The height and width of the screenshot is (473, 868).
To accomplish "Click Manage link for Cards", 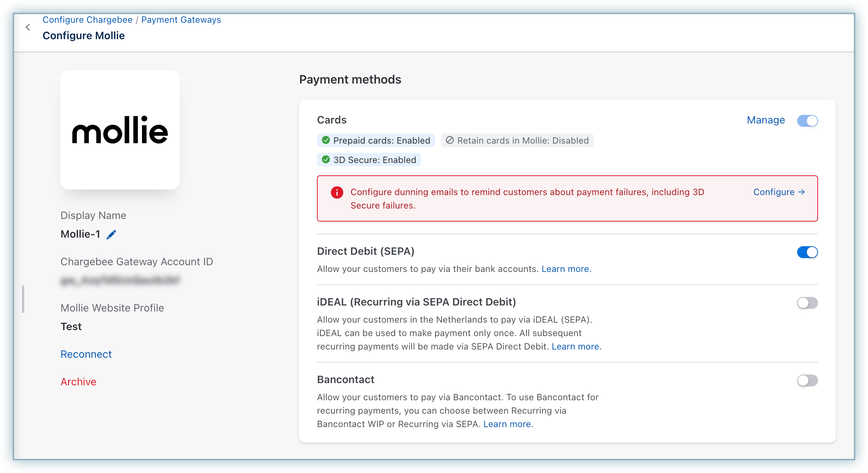I will [765, 120].
